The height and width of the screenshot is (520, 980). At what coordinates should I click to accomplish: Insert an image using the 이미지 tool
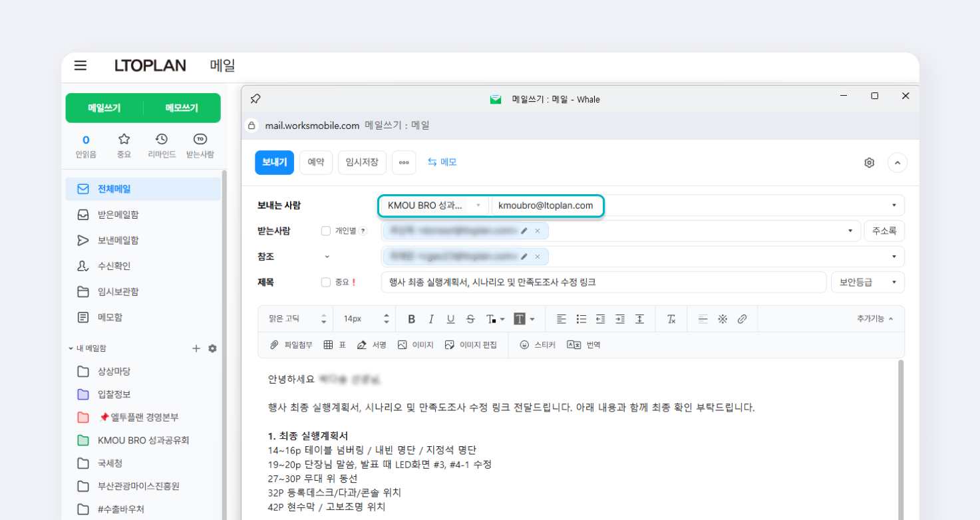[415, 344]
